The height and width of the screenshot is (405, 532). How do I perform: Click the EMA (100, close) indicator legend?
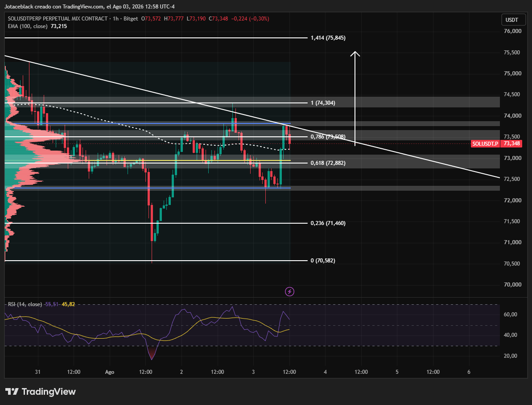pos(37,26)
